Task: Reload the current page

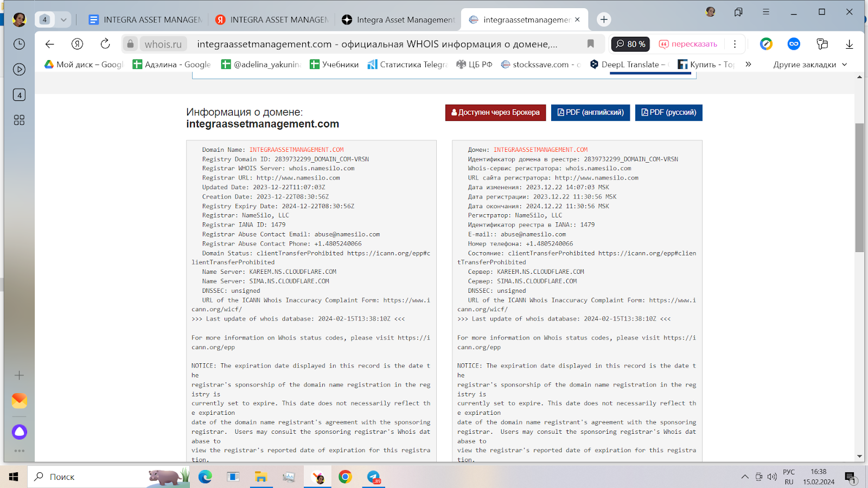Action: coord(105,44)
